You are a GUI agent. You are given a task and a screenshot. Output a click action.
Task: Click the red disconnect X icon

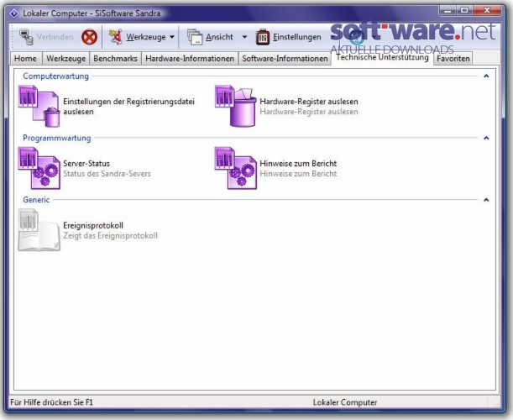[89, 37]
